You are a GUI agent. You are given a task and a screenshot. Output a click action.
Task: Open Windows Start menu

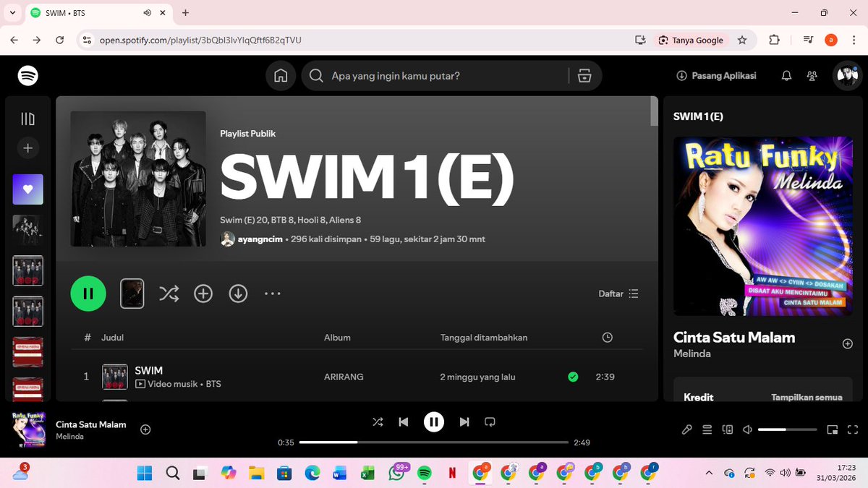pyautogui.click(x=145, y=473)
